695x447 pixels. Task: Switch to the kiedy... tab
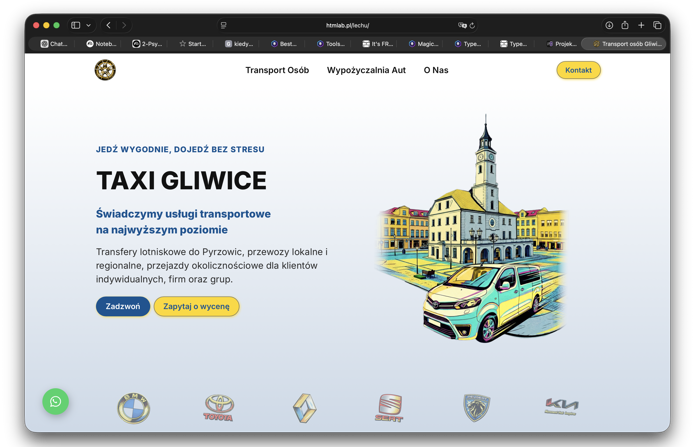(239, 44)
